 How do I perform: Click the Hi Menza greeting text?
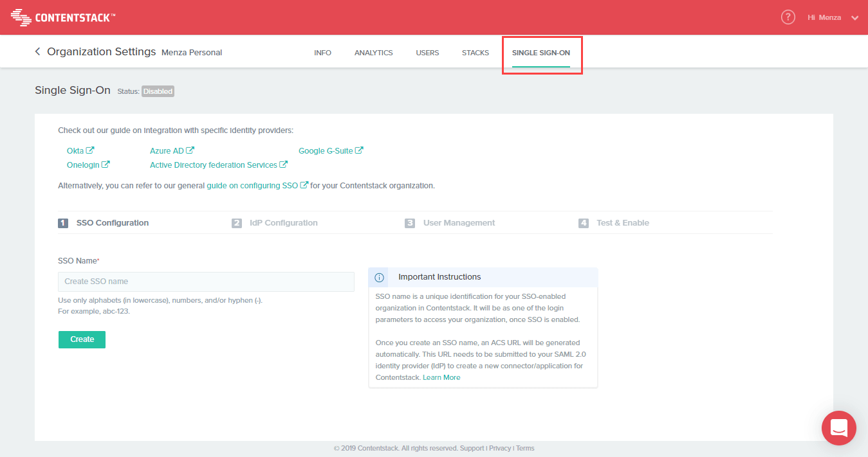click(x=824, y=17)
